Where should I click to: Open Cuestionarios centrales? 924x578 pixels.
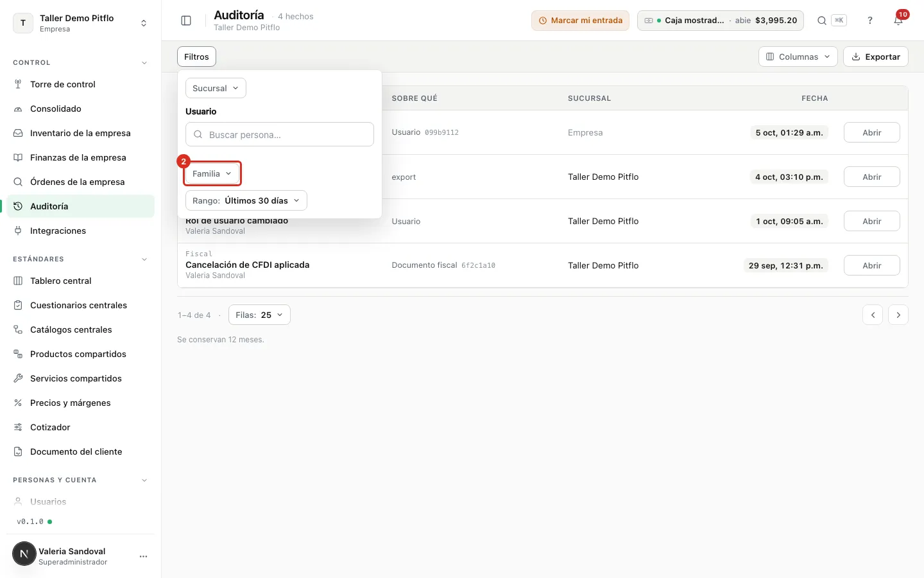[81, 305]
